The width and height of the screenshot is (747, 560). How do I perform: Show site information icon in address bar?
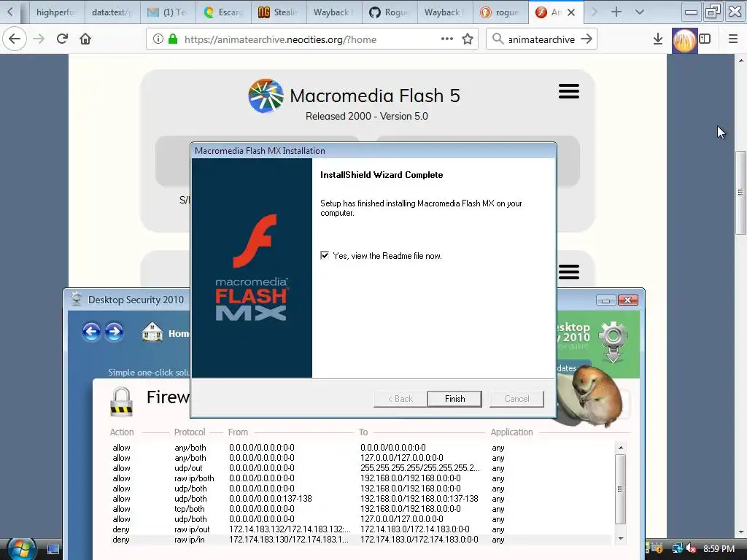[x=158, y=39]
